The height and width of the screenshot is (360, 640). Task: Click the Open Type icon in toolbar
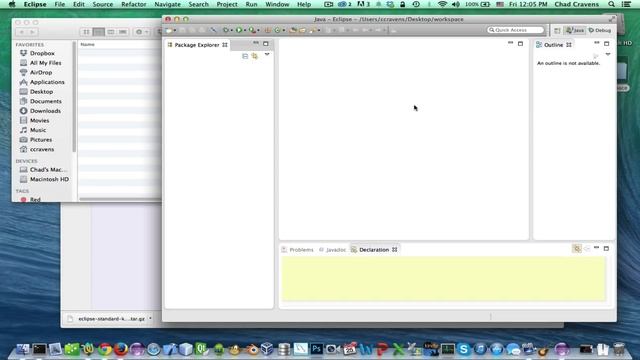click(293, 30)
